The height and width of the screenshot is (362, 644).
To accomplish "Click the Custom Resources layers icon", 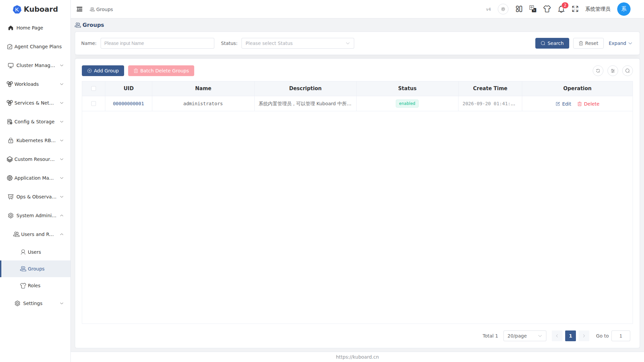I will point(10,159).
